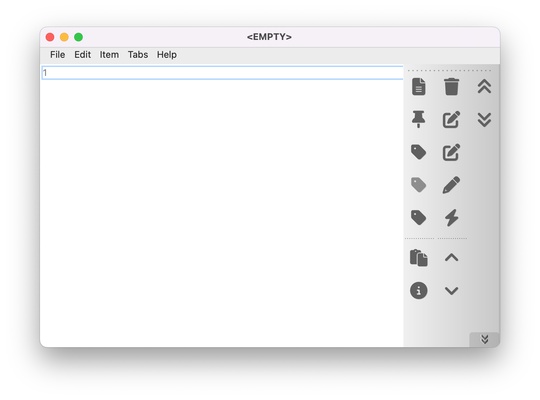The height and width of the screenshot is (400, 540).
Task: Create a new item with the document icon
Action: point(418,86)
